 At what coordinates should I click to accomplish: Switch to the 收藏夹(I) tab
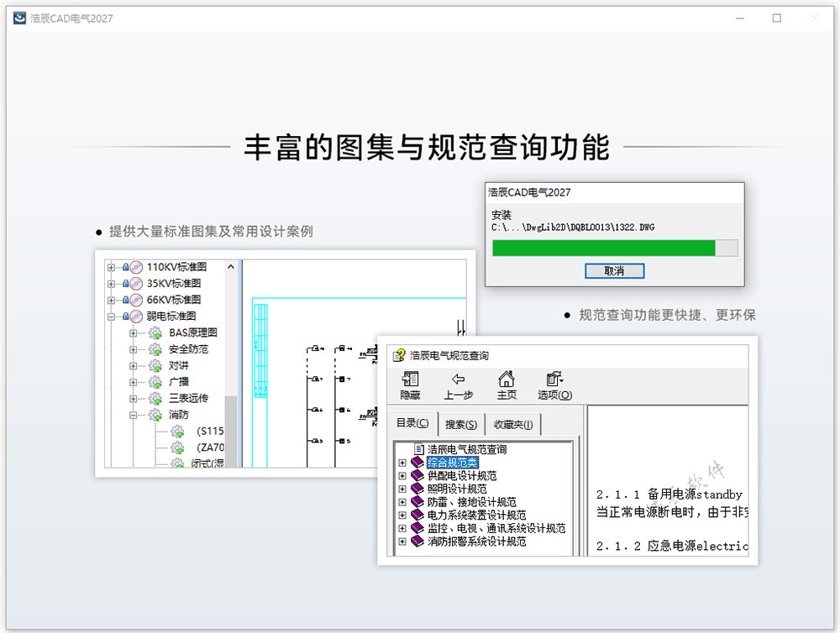512,424
